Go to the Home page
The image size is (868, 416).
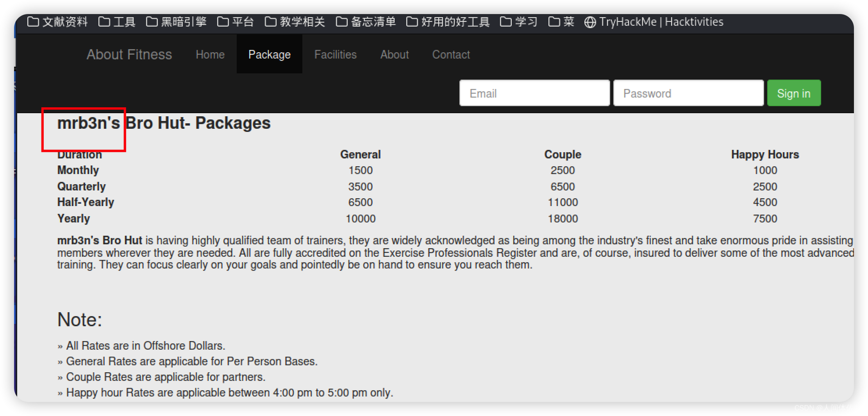[210, 54]
